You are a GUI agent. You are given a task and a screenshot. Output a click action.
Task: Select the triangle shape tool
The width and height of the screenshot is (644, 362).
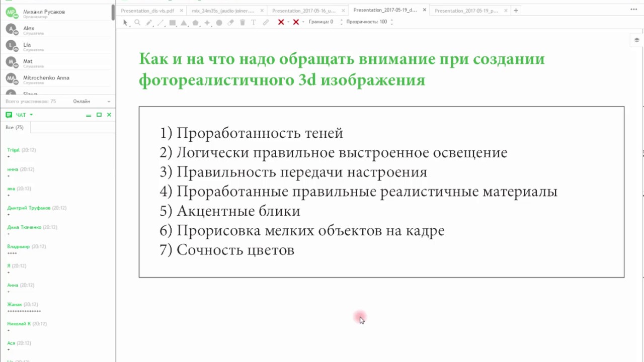pyautogui.click(x=184, y=22)
